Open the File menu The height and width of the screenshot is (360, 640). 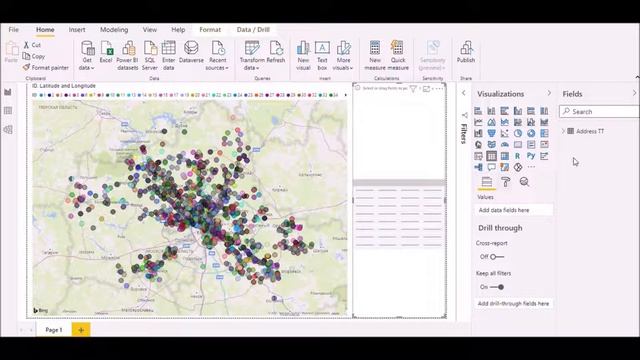pyautogui.click(x=13, y=29)
